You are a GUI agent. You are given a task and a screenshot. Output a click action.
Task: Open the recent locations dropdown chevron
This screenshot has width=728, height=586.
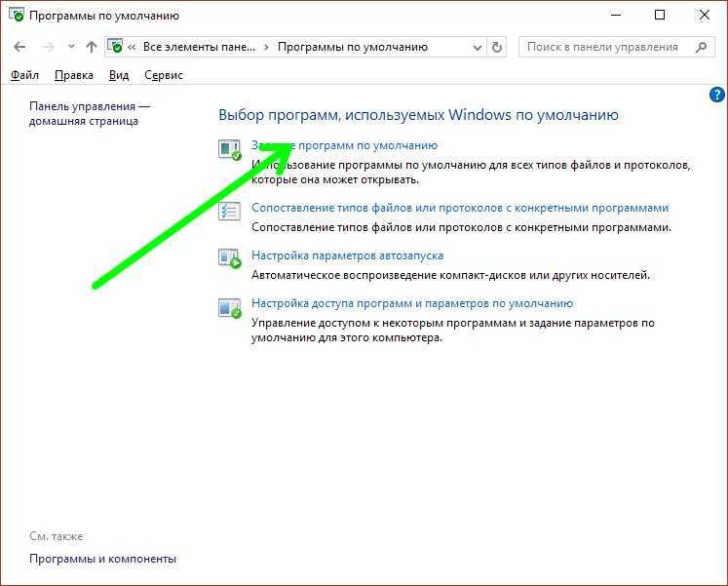tap(71, 47)
